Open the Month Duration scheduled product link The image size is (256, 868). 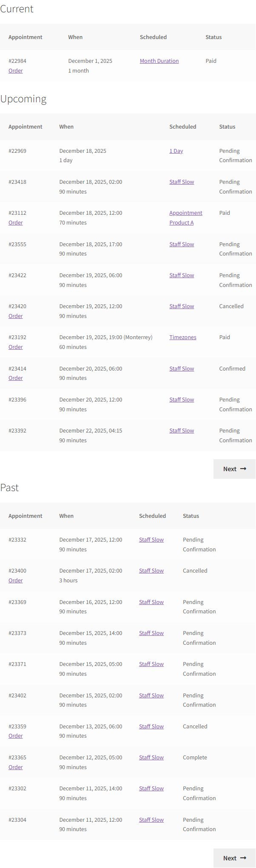(159, 61)
